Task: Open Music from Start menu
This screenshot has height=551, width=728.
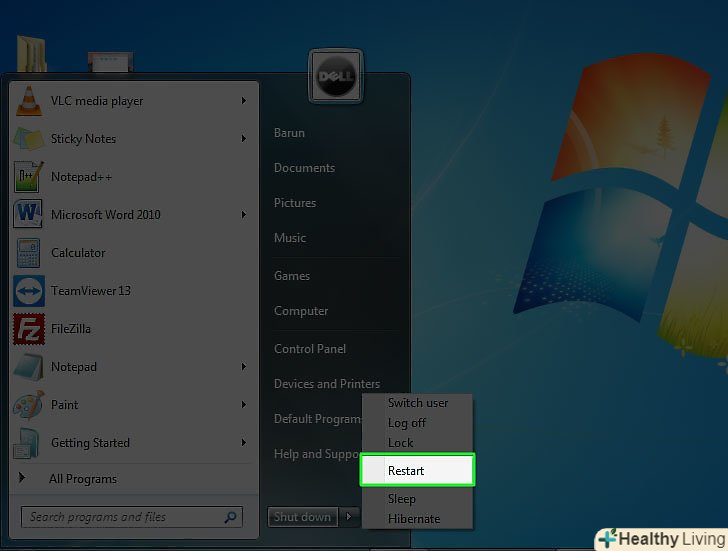Action: (x=290, y=238)
